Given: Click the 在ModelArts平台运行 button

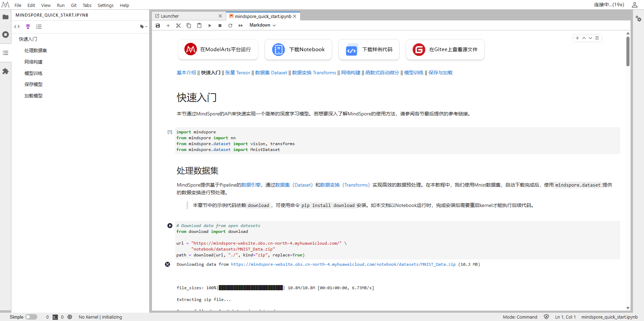Looking at the screenshot, I should 218,49.
